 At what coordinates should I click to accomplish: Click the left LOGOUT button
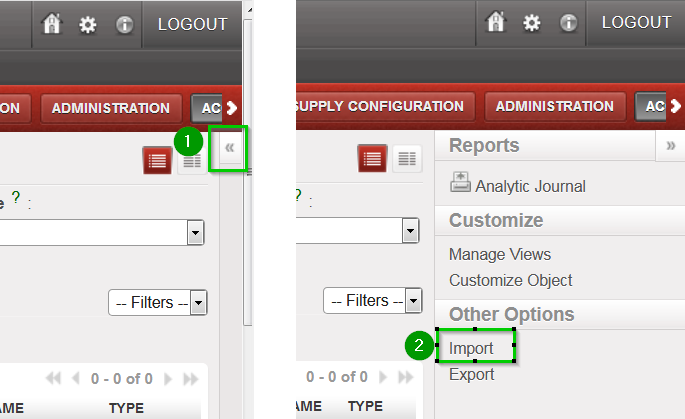pos(192,24)
